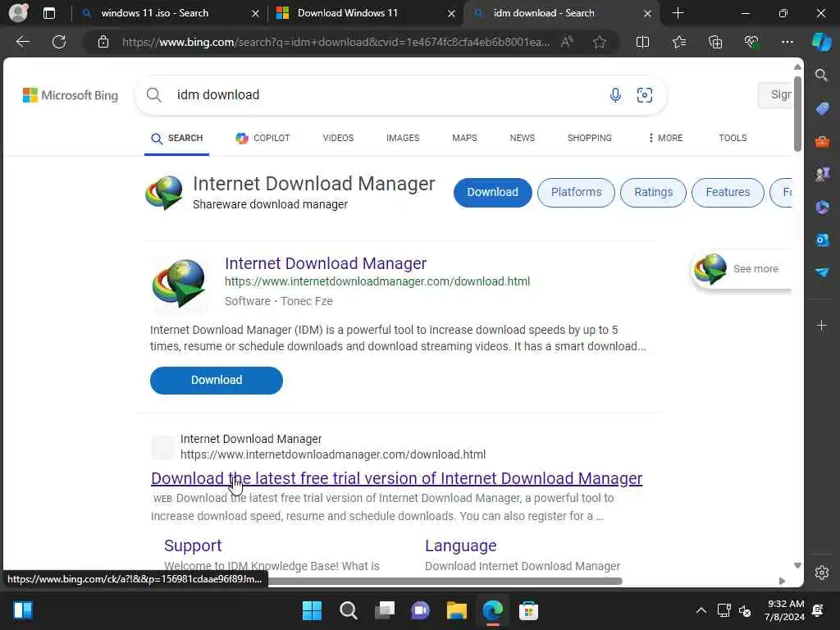Close the idm download Search tab
The height and width of the screenshot is (630, 840).
click(647, 13)
